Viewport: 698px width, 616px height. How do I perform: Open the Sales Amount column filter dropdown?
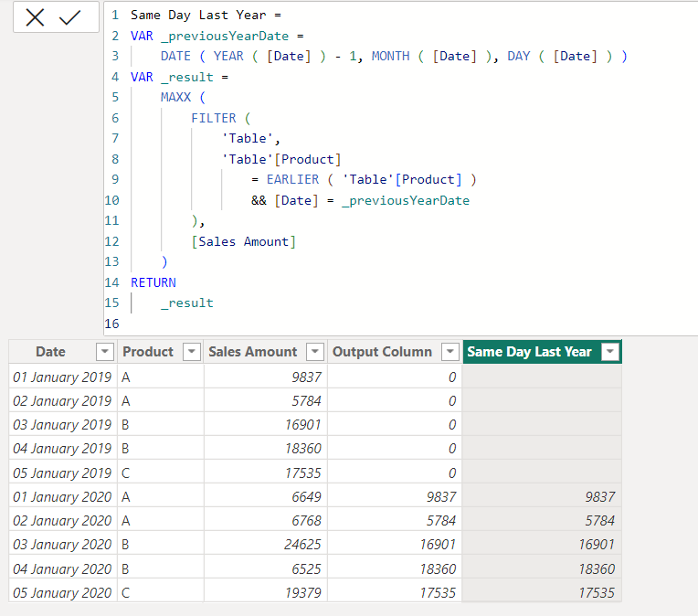[x=314, y=352]
